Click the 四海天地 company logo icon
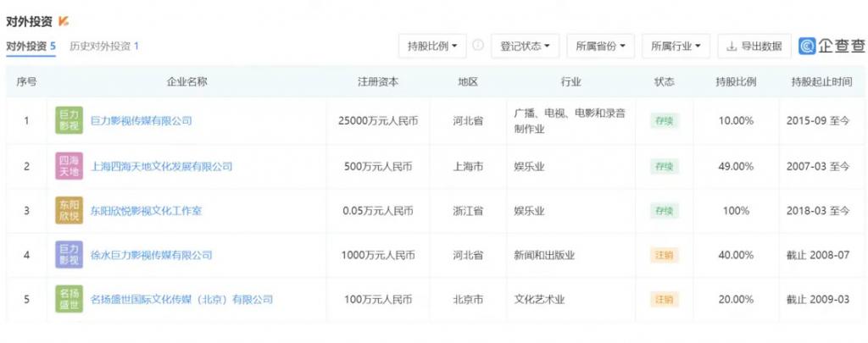This screenshot has height=343, width=868. coord(70,166)
